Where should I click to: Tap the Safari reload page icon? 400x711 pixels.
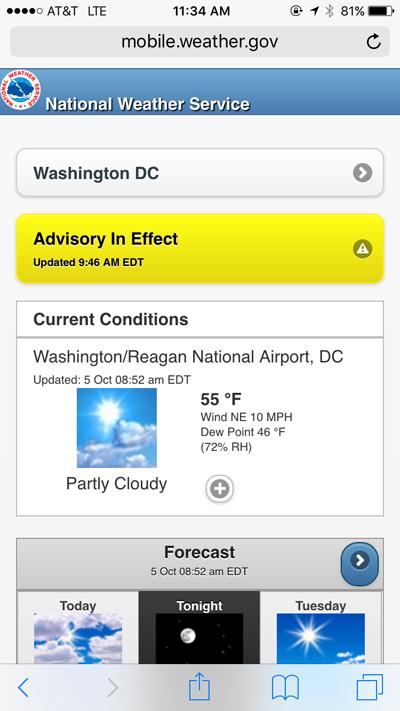click(x=373, y=42)
